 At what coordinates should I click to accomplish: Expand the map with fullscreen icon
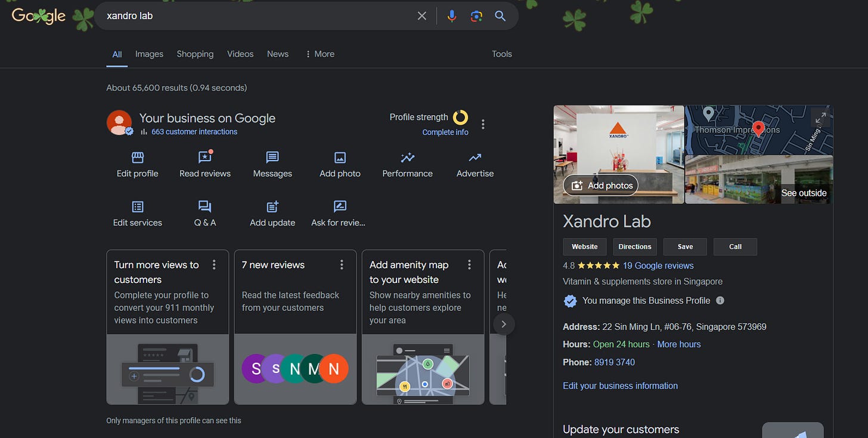(821, 118)
